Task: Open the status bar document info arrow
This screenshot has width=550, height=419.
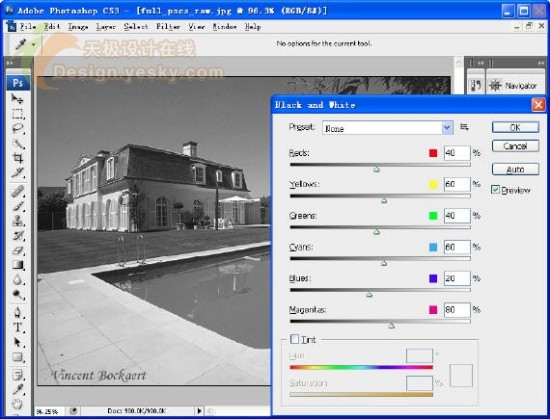Action: click(x=199, y=411)
